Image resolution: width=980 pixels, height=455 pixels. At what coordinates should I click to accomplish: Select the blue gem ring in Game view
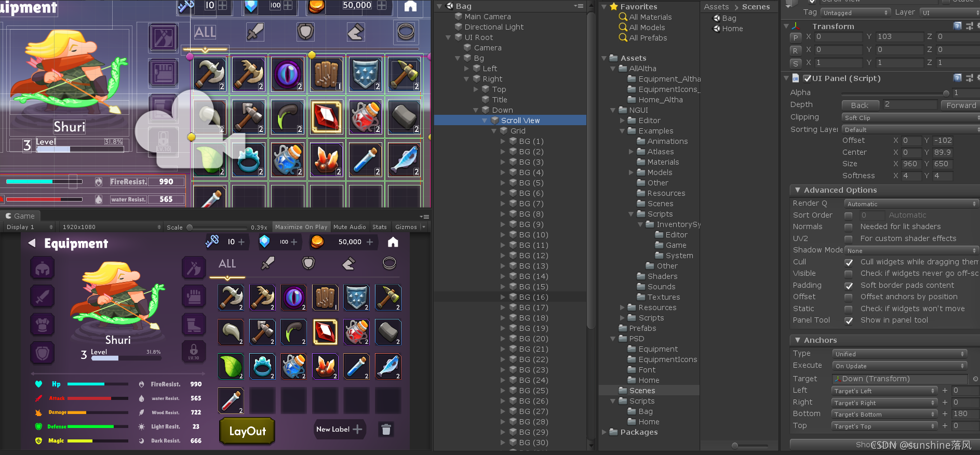click(262, 366)
